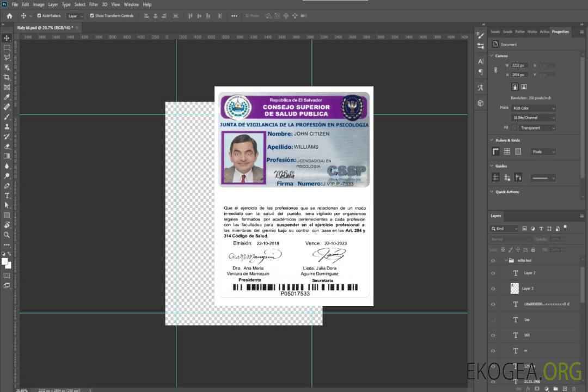Toggle visibility of the layer group folder

pyautogui.click(x=493, y=260)
